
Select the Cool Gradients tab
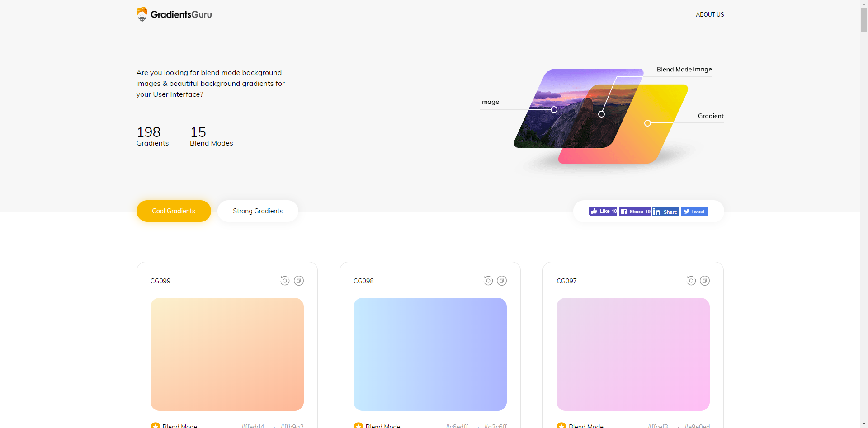click(174, 211)
